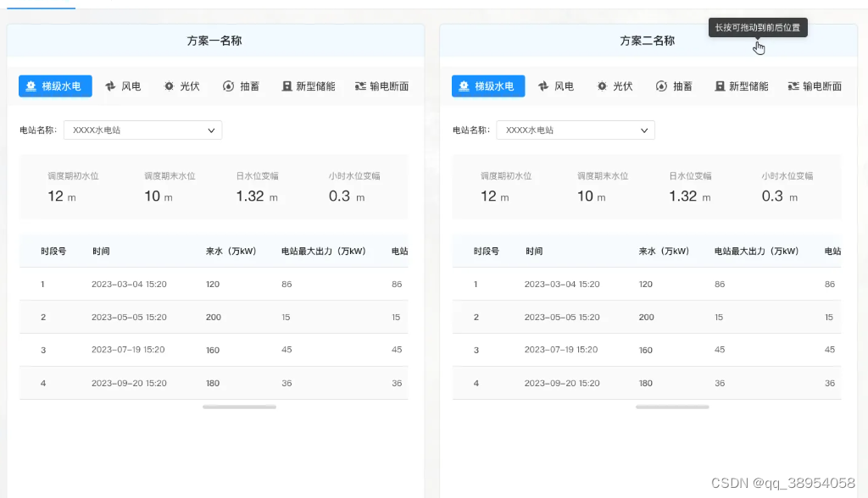Click the solar icon in plan one's 光伏 tab
Viewport: 868px width, 498px height.
pos(169,86)
